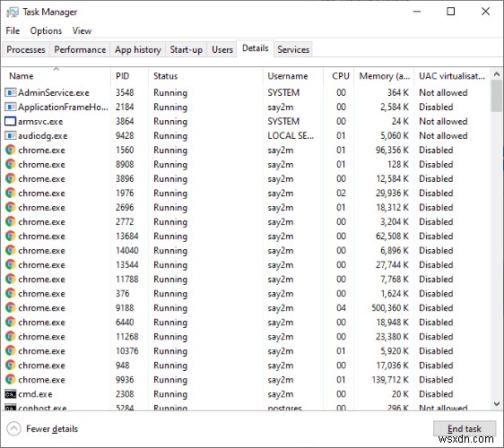The width and height of the screenshot is (504, 448).
Task: Click Chrome icon for PID 11268
Action: pyautogui.click(x=10, y=337)
